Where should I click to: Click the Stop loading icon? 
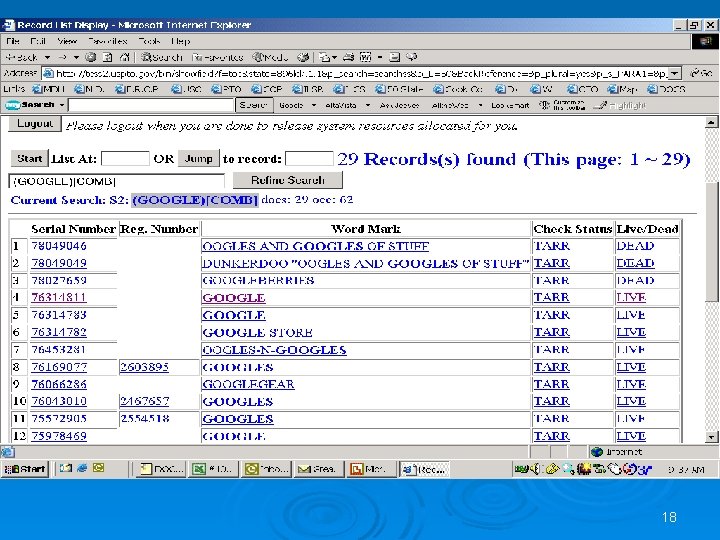[x=91, y=57]
